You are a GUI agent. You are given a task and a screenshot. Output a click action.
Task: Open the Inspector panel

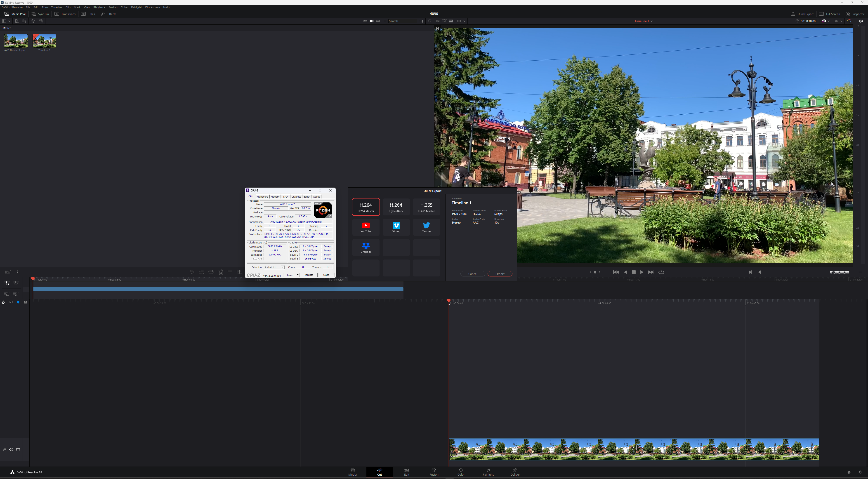(855, 14)
